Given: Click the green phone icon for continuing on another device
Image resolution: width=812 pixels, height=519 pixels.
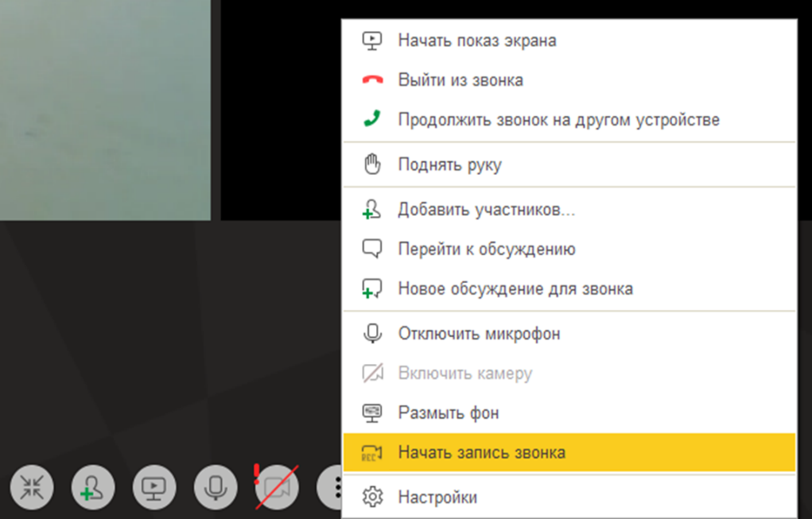Looking at the screenshot, I should click(x=372, y=119).
